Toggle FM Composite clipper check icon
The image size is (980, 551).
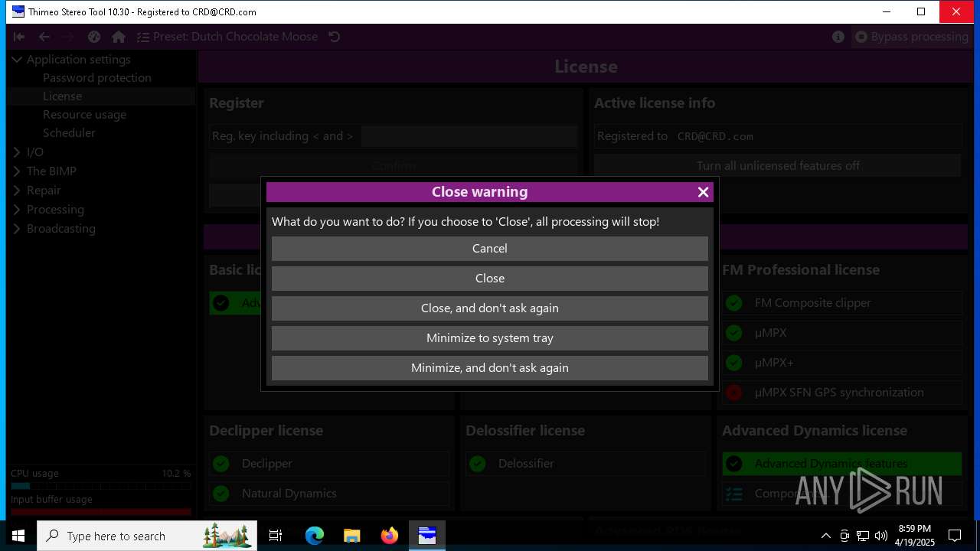[x=733, y=303]
